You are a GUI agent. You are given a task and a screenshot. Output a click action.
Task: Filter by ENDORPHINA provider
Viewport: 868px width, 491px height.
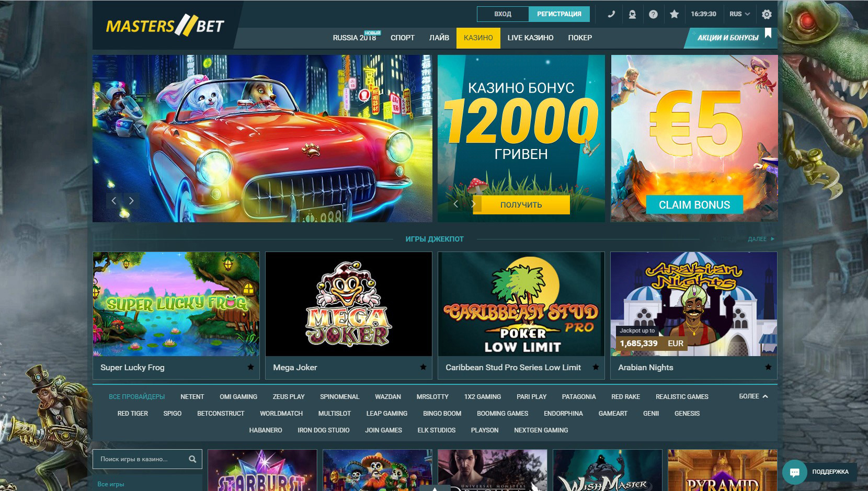click(563, 414)
